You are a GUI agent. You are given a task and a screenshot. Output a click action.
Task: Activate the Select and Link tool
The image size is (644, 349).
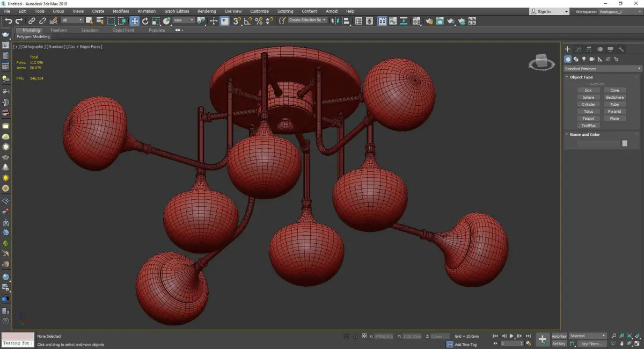(32, 21)
